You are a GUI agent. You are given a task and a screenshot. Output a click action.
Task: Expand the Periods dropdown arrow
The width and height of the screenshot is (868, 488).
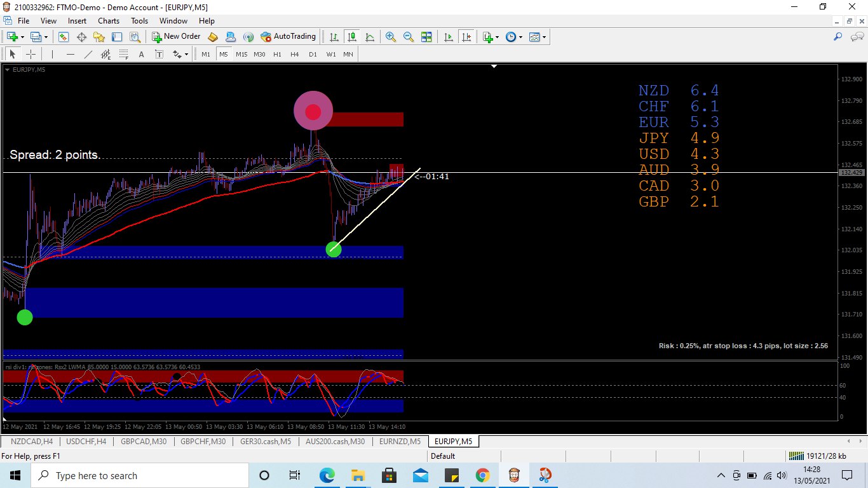(x=520, y=37)
